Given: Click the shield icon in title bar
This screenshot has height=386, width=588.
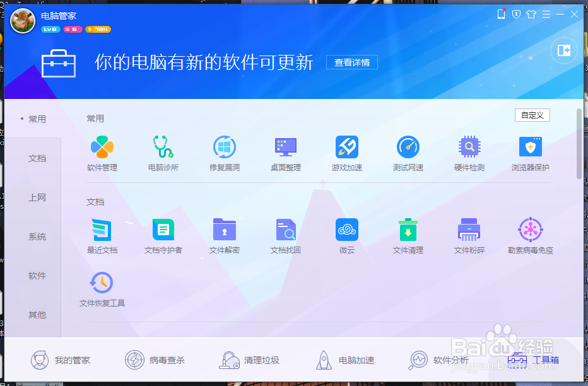Looking at the screenshot, I should point(516,15).
